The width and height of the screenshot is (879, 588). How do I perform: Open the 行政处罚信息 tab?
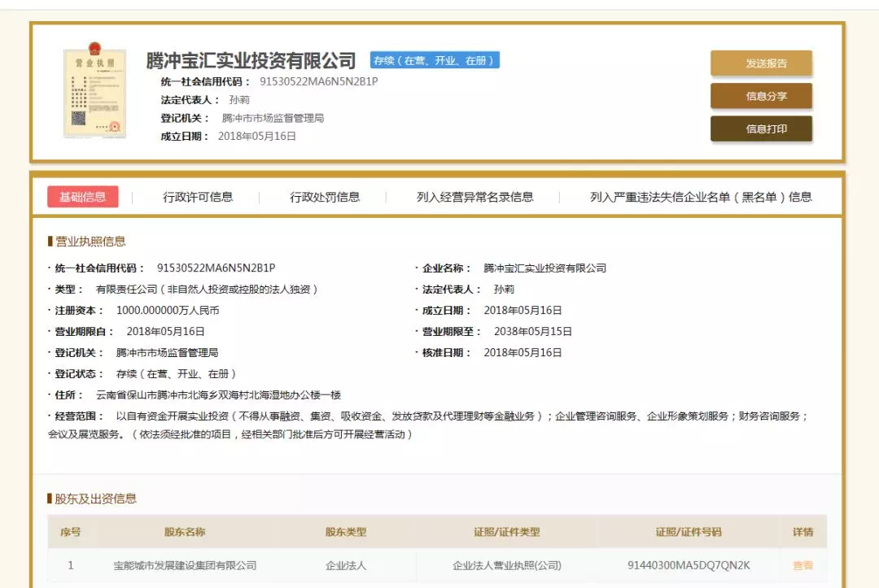coord(325,197)
